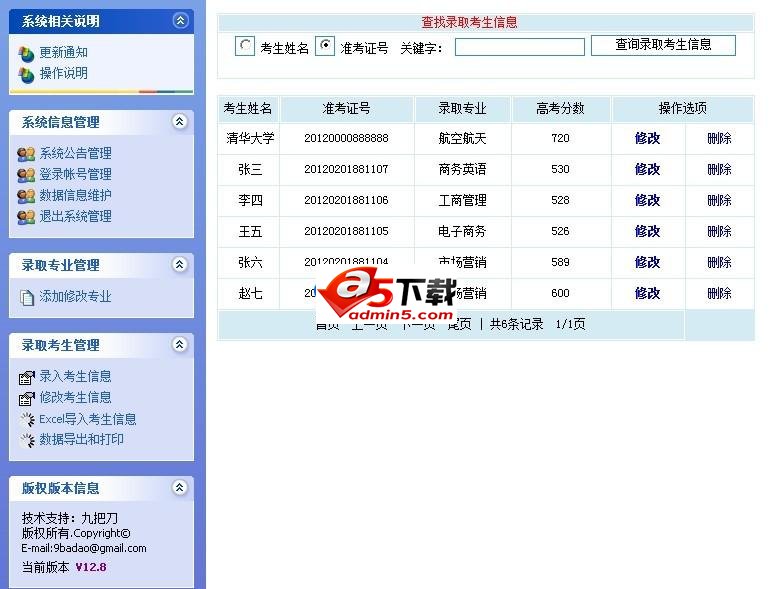The width and height of the screenshot is (774, 589).
Task: Collapse the 录取考生管理 panel
Action: pos(180,345)
